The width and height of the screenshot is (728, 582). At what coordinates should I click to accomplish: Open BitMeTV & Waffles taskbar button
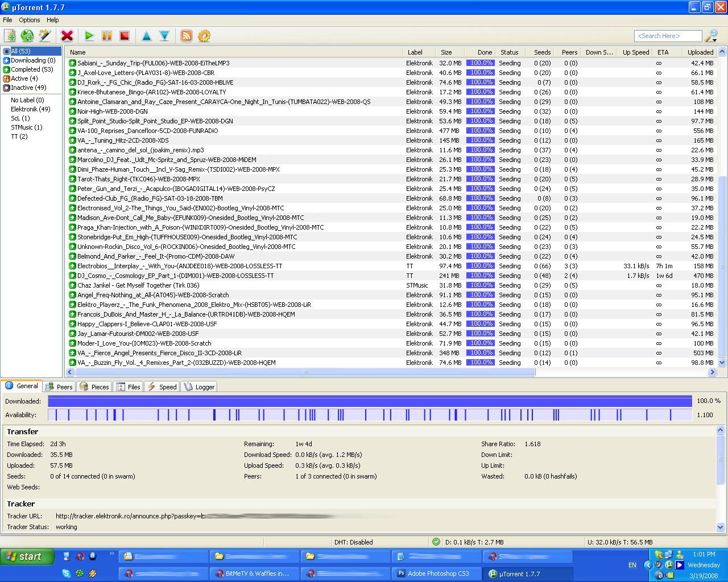(x=254, y=573)
